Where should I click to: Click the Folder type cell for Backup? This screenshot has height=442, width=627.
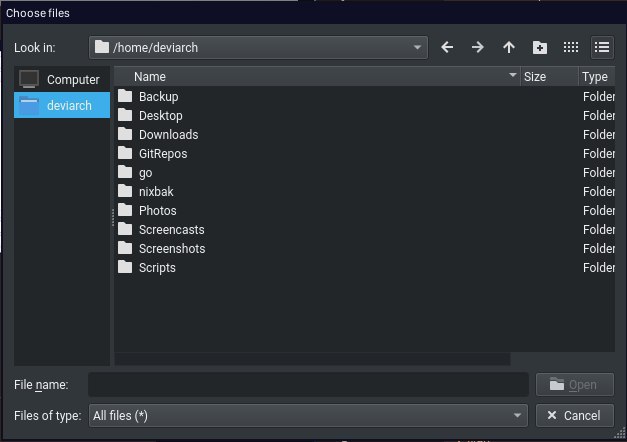click(599, 96)
